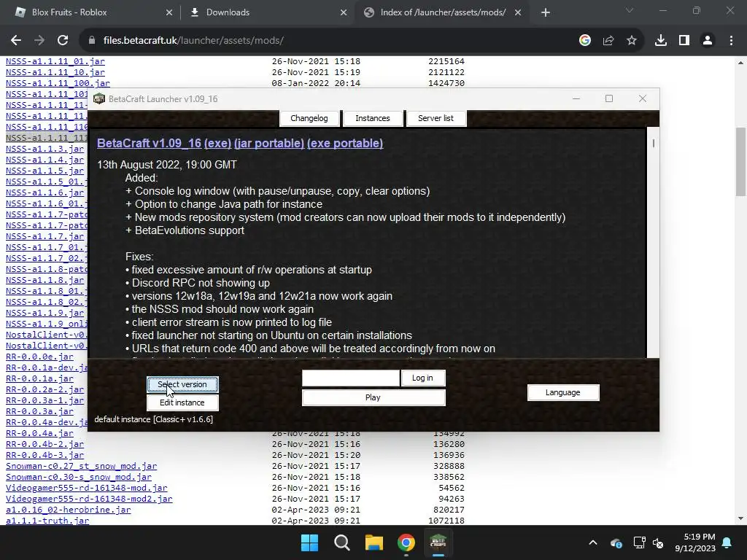The image size is (747, 560).
Task: Open NSSS-a1.1.11_100.jar link
Action: (58, 83)
